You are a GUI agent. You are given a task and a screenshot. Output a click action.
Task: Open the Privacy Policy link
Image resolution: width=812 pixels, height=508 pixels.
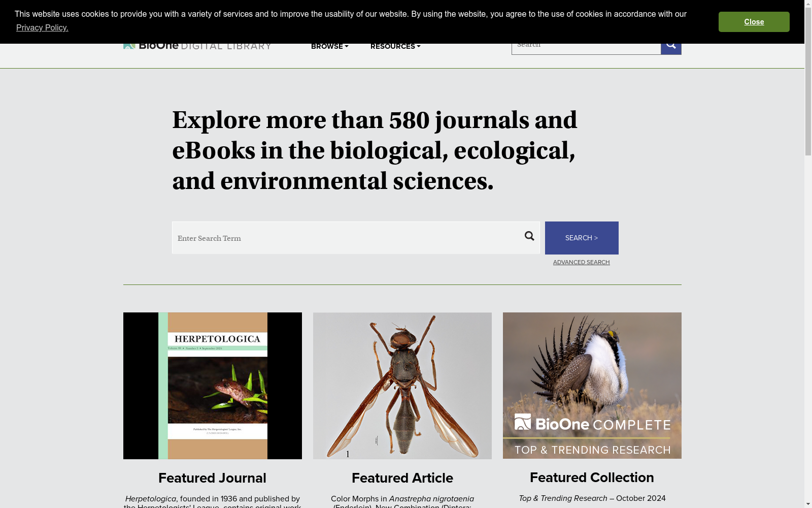42,27
